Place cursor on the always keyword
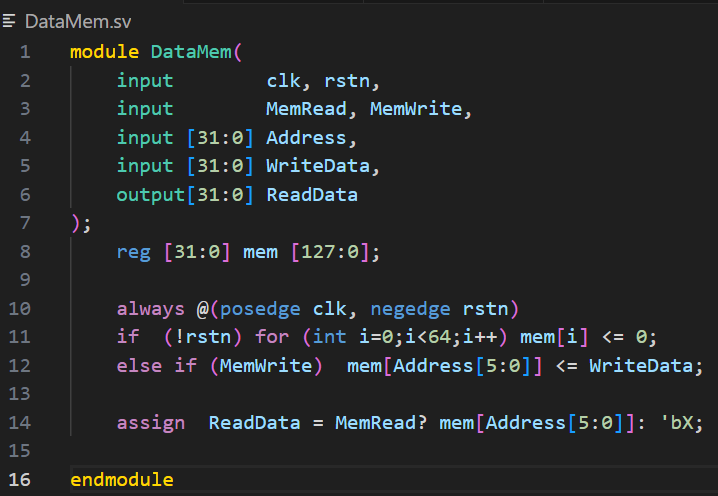This screenshot has width=718, height=496. pos(150,309)
